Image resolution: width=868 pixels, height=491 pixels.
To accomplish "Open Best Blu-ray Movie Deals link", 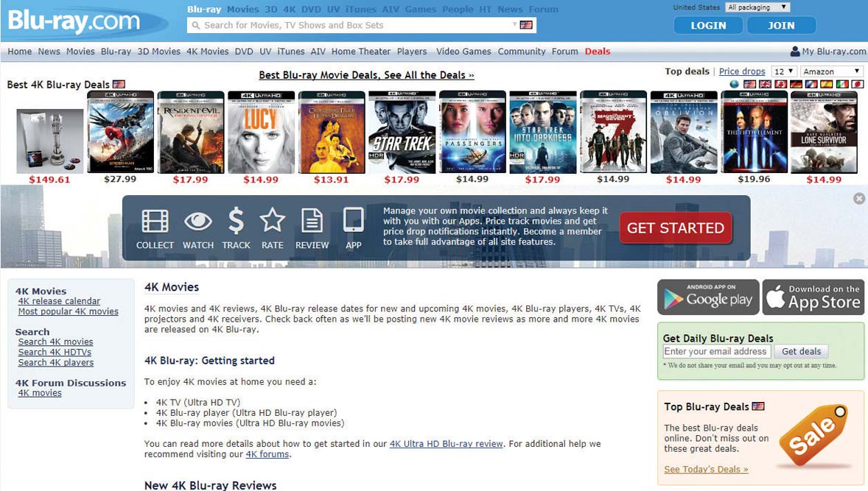I will pos(366,75).
